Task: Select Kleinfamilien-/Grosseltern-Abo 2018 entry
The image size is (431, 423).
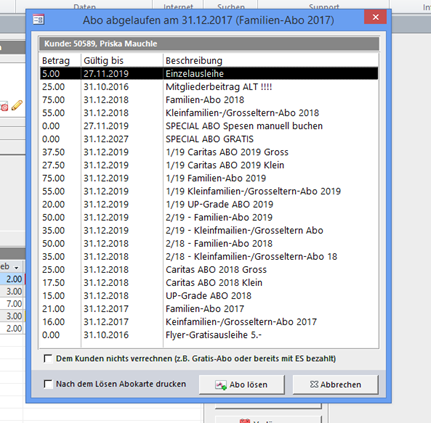Action: (209, 113)
